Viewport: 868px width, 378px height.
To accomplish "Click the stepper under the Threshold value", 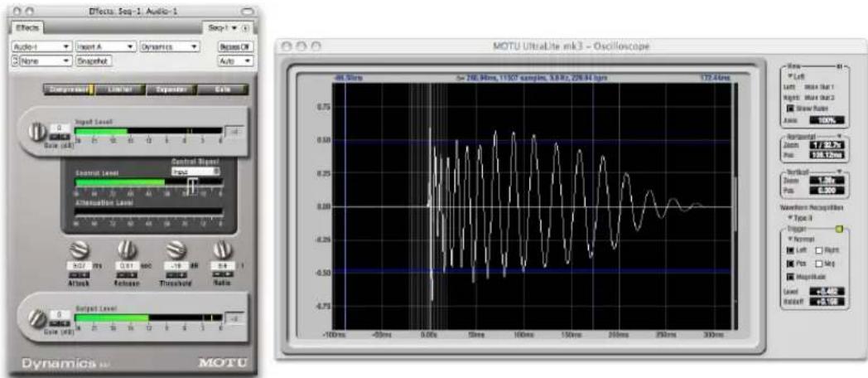I will (175, 274).
